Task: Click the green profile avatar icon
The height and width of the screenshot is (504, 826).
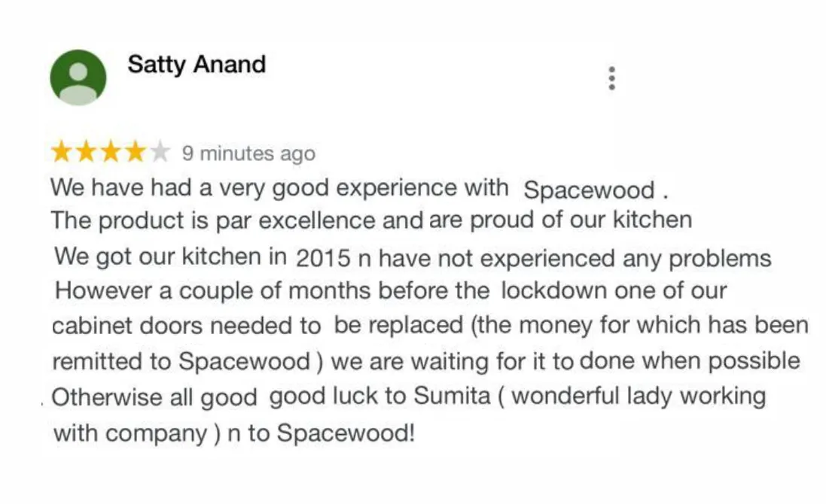Action: click(x=78, y=77)
